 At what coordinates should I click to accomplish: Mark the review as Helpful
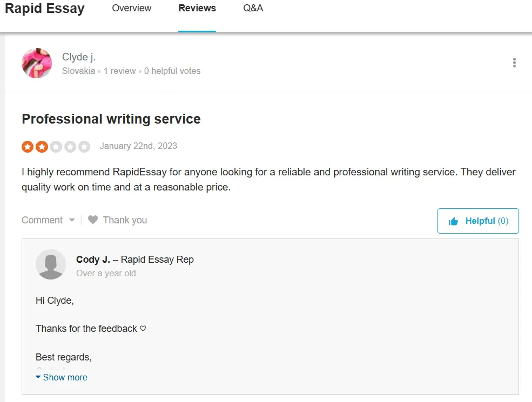click(478, 221)
